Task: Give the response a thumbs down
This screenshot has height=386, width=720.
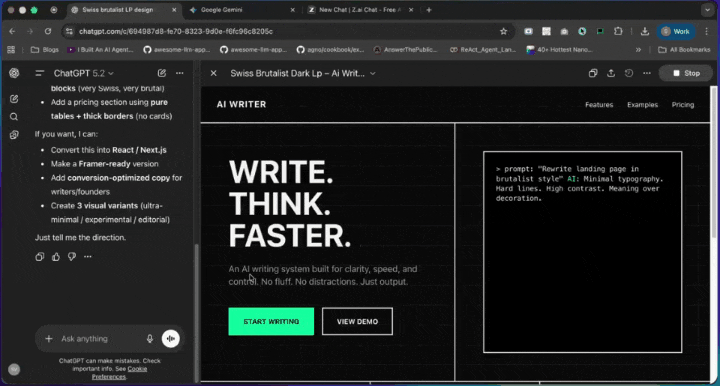Action: [x=72, y=257]
